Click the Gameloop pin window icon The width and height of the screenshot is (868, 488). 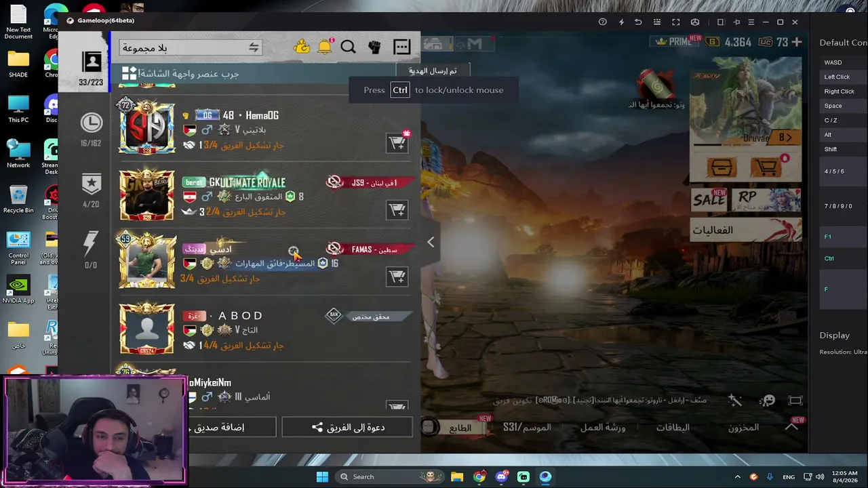pyautogui.click(x=736, y=22)
